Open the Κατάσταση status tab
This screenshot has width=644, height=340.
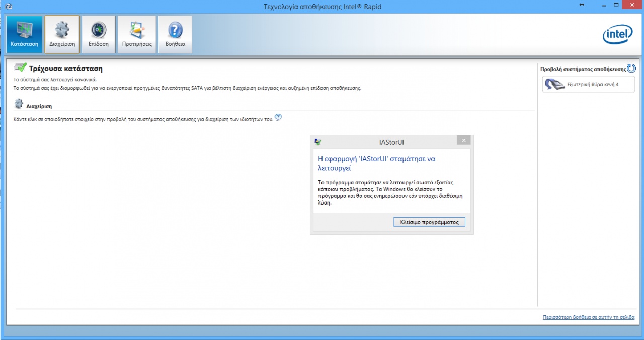(x=24, y=34)
